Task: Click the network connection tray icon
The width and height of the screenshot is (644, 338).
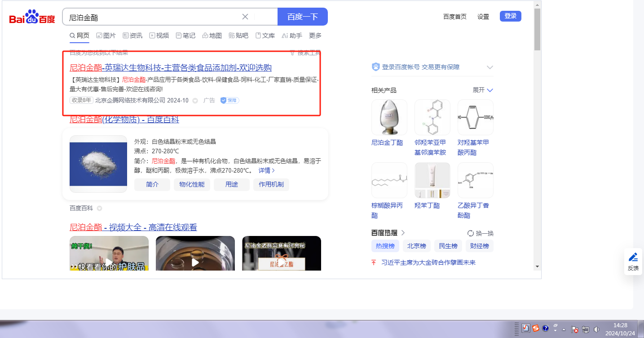Action: click(x=586, y=329)
